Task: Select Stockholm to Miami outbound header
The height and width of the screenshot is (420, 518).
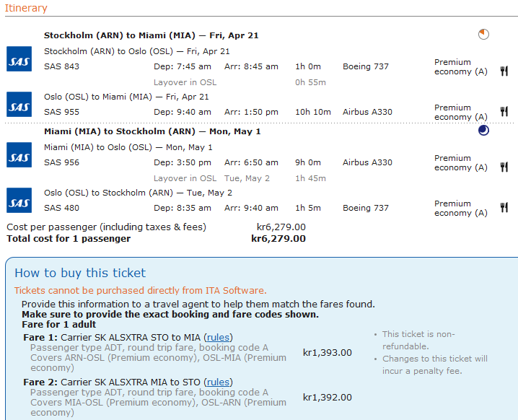Action: [151, 35]
